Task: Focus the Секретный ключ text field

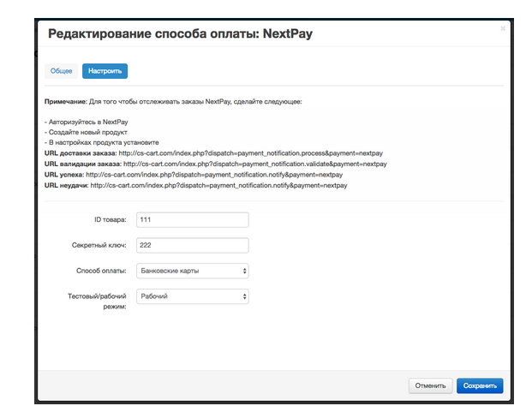Action: (x=191, y=246)
